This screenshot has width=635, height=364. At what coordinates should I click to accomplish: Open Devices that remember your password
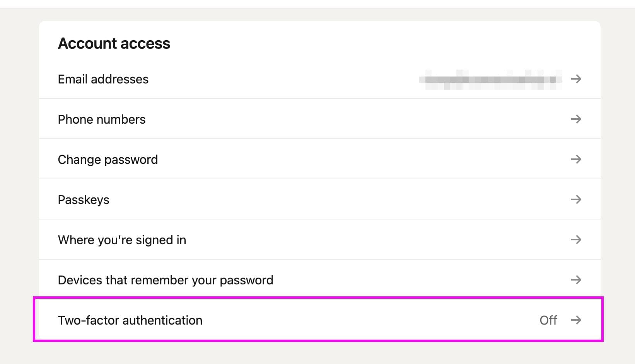click(166, 280)
